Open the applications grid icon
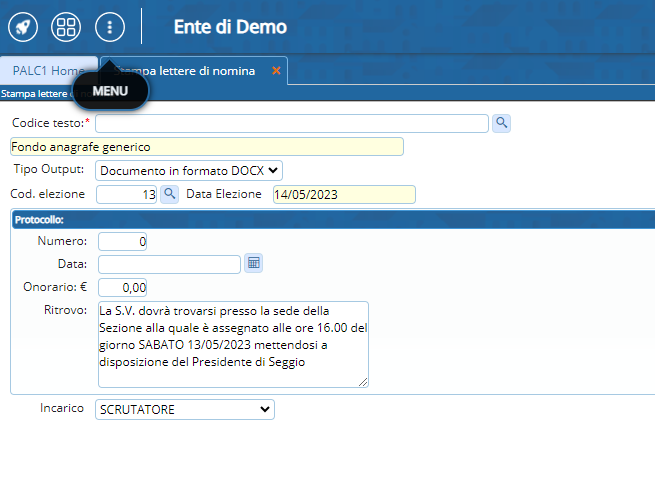This screenshot has width=655, height=495. pos(66,27)
